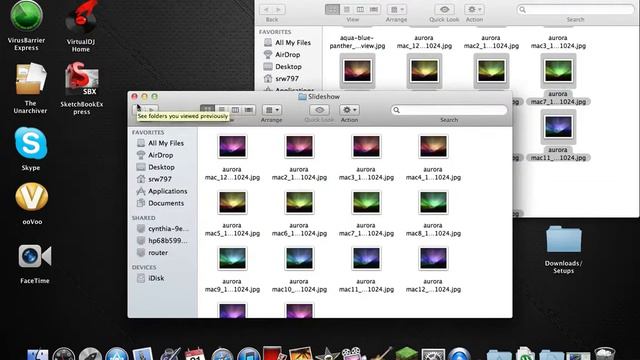
Task: Click Forward arrow in background Finder window
Action: (x=279, y=9)
